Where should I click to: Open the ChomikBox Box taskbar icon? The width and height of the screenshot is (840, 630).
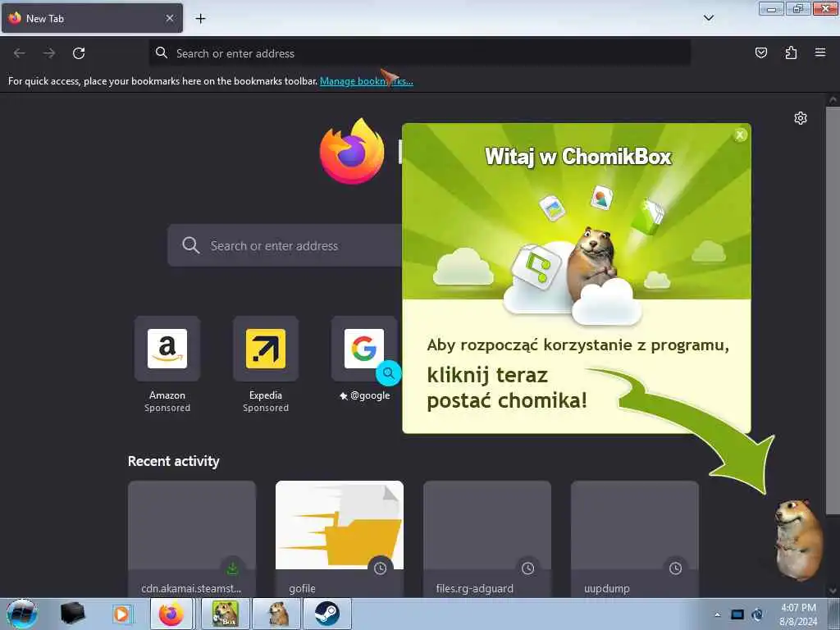click(225, 614)
